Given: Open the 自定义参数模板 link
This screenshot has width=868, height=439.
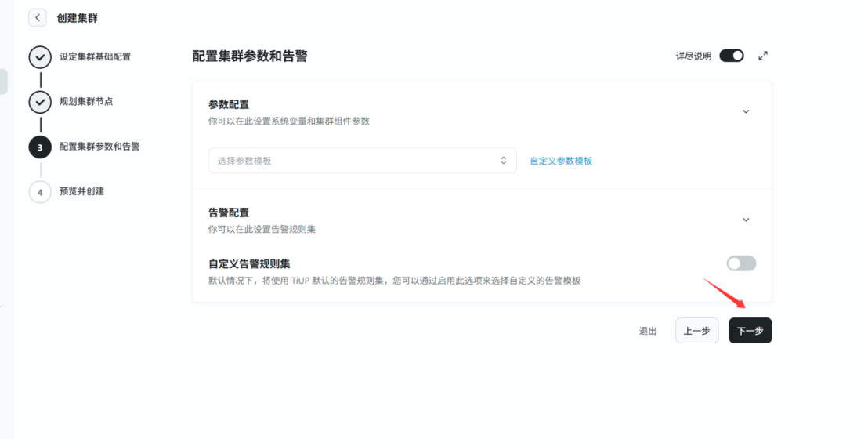Looking at the screenshot, I should click(x=561, y=161).
